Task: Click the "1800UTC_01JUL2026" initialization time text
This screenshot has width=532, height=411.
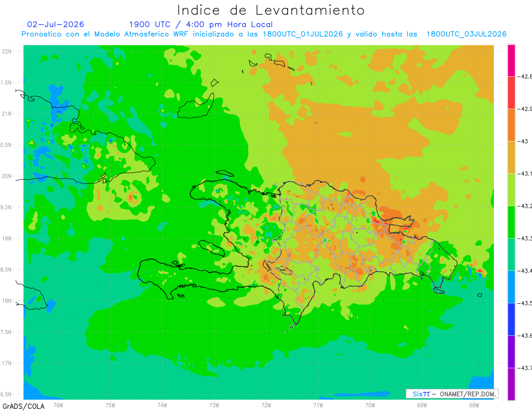Action: 303,34
